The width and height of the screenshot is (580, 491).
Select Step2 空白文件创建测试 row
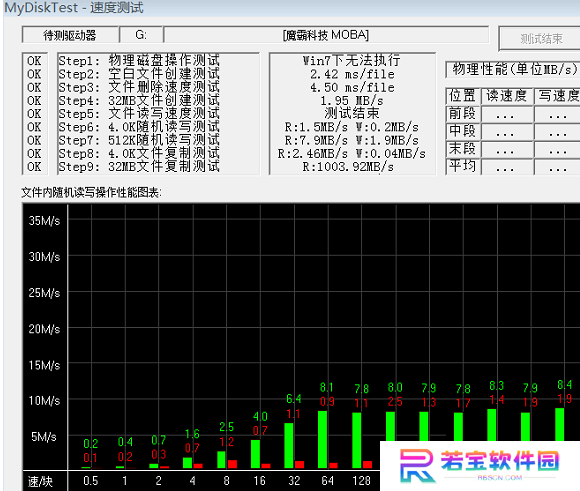(139, 74)
